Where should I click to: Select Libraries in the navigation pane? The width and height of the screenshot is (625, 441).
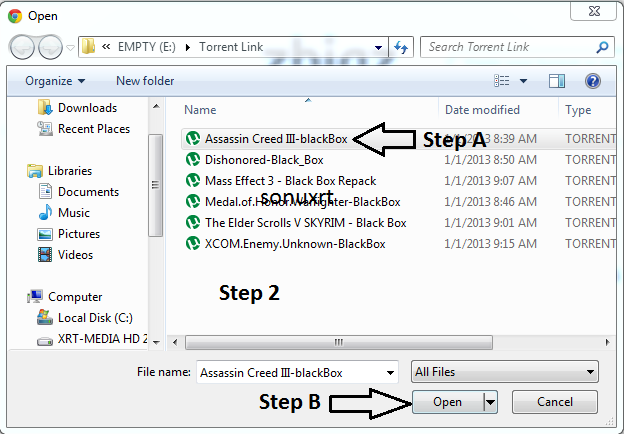(x=70, y=171)
